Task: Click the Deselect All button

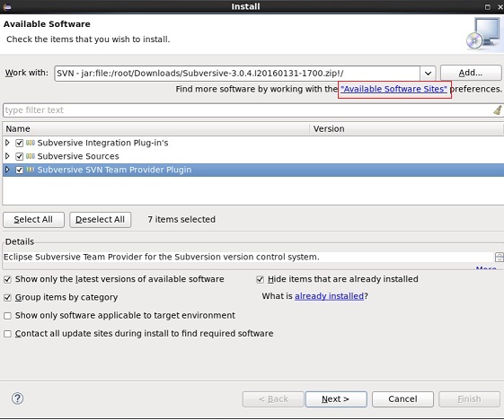Action: [x=100, y=220]
